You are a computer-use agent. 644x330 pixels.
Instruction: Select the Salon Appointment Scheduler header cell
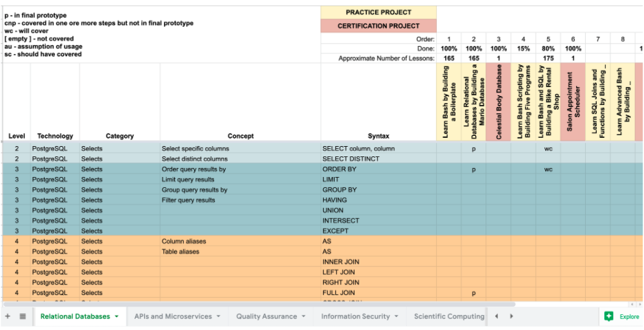(x=573, y=102)
